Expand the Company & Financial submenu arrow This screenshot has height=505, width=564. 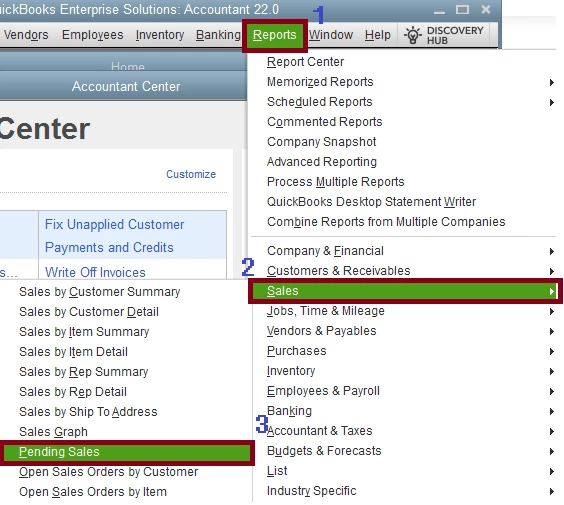(x=551, y=251)
